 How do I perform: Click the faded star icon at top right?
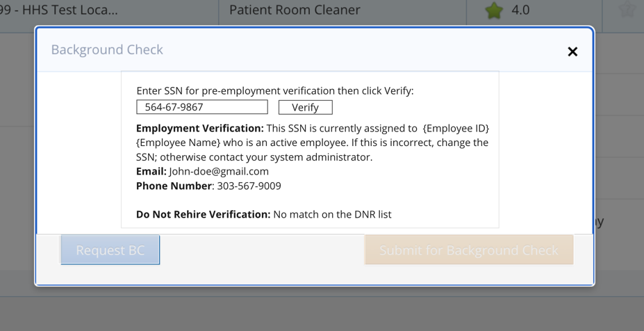[627, 10]
